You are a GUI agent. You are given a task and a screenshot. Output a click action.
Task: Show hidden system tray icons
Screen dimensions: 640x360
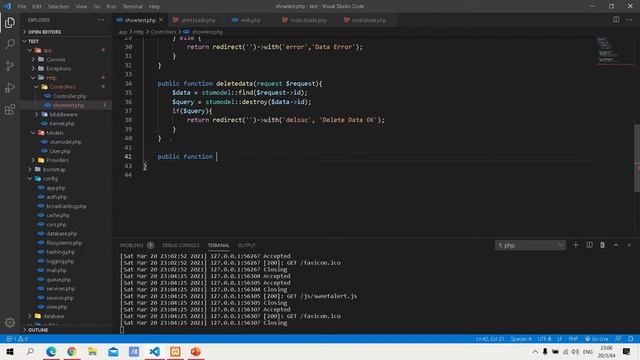535,351
